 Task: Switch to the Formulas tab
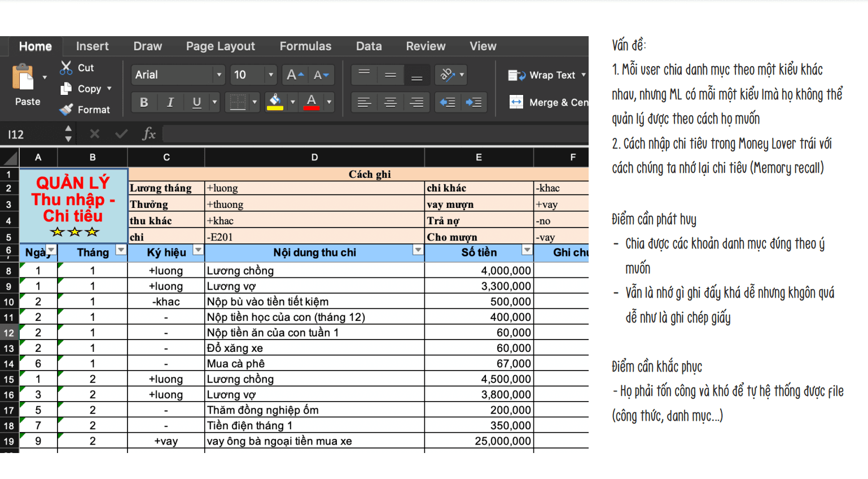click(305, 46)
